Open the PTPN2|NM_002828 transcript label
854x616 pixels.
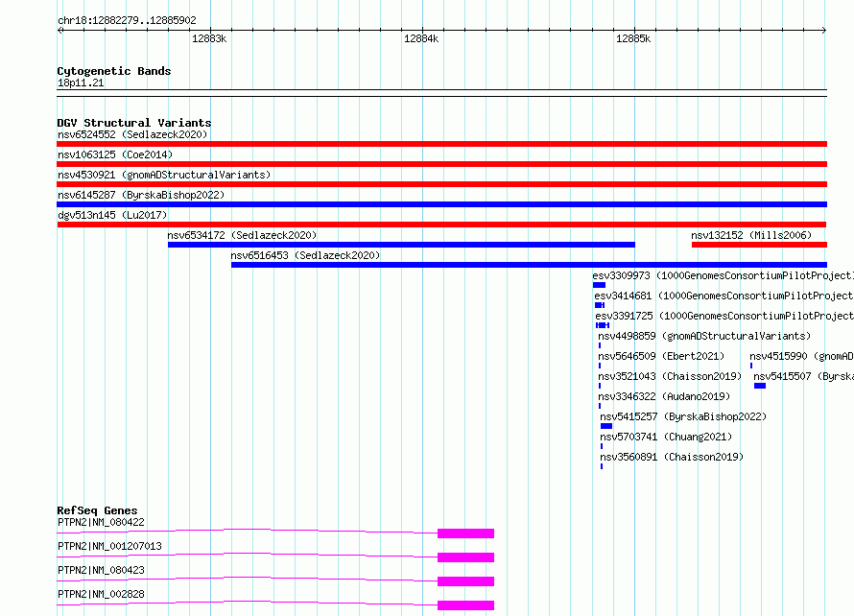tap(101, 594)
